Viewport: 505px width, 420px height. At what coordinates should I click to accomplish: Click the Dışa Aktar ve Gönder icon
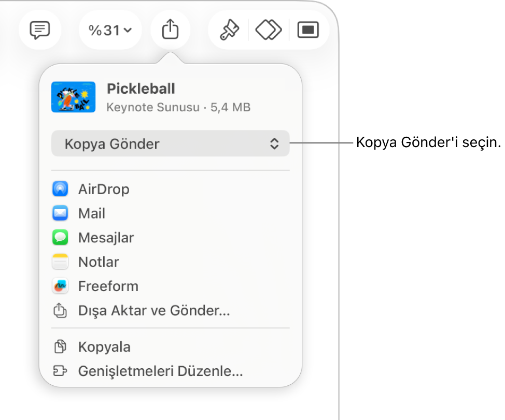[x=60, y=310]
